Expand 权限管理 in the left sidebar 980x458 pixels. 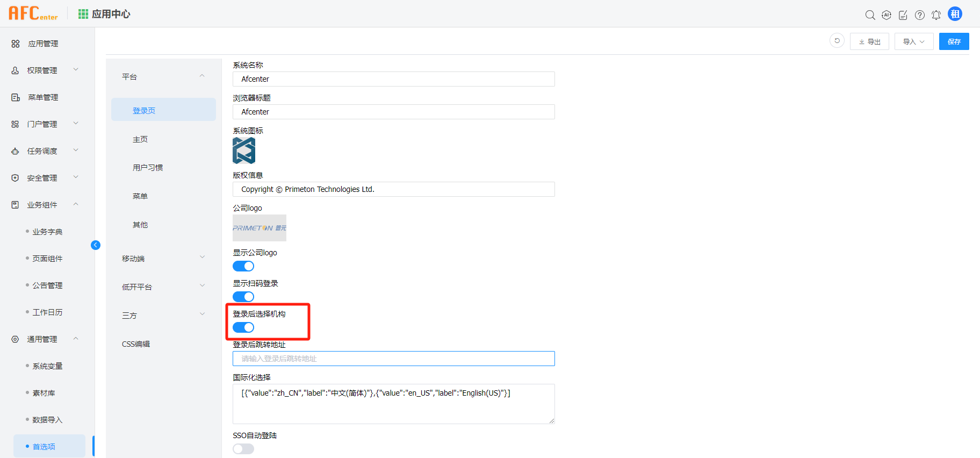click(x=46, y=70)
